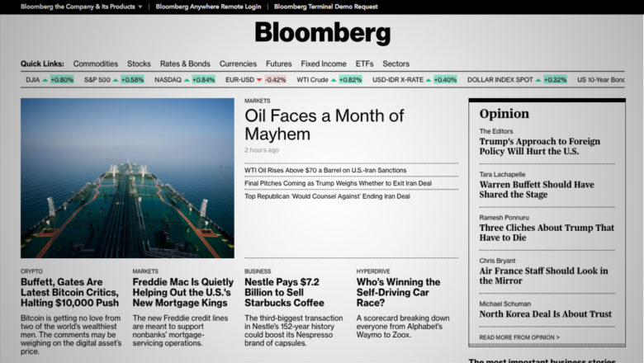
Task: Click the EUR-USD -0.42% value
Action: pos(275,79)
